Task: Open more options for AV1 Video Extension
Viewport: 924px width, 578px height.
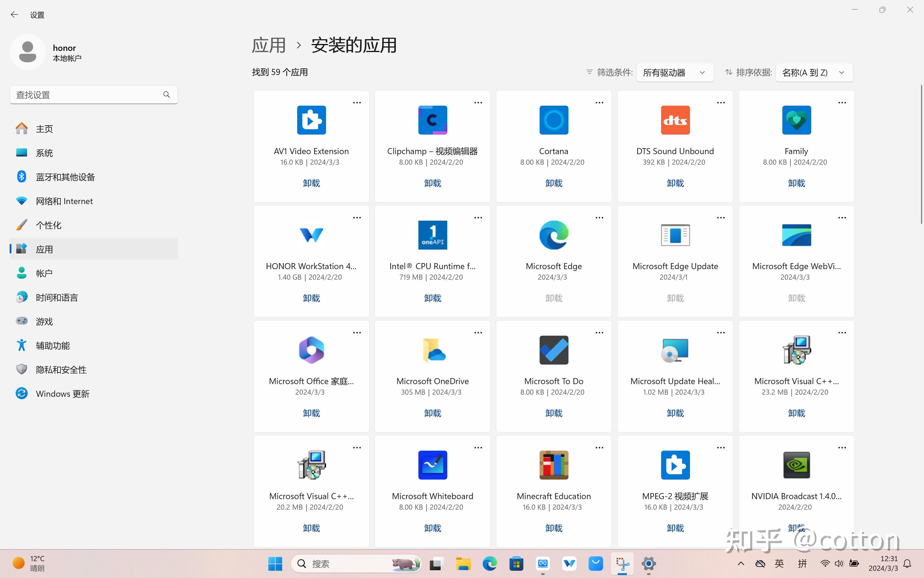Action: pyautogui.click(x=357, y=102)
